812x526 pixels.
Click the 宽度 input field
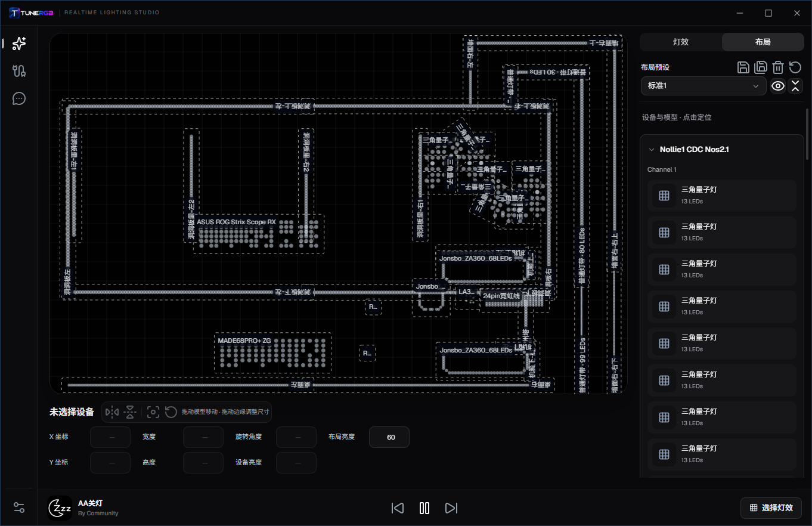click(x=203, y=437)
